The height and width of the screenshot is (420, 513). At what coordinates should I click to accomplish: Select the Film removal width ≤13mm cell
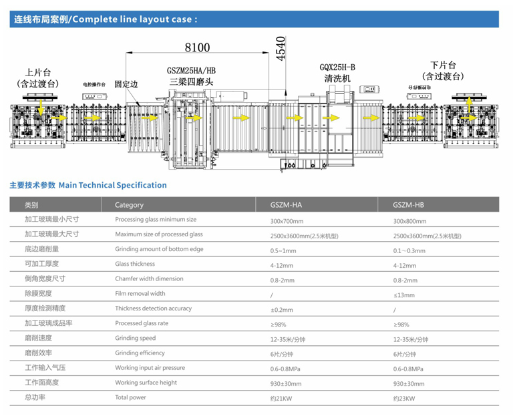tap(404, 294)
